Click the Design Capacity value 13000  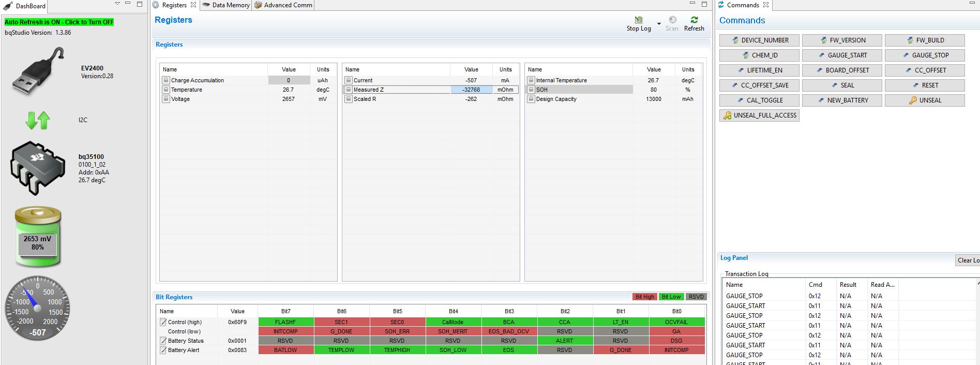coord(654,99)
